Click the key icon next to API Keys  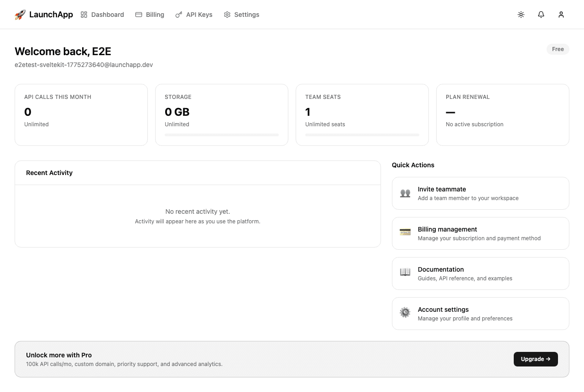click(179, 14)
